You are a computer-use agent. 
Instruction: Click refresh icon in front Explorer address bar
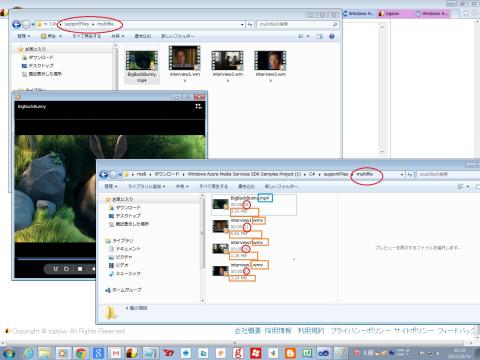click(x=410, y=174)
